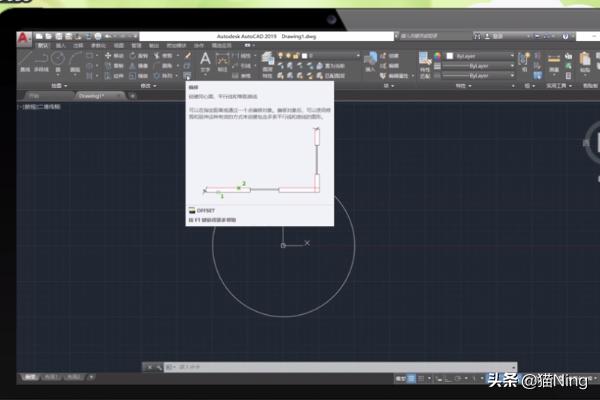Open the AutoCAD application menu (red A)

pyautogui.click(x=23, y=38)
